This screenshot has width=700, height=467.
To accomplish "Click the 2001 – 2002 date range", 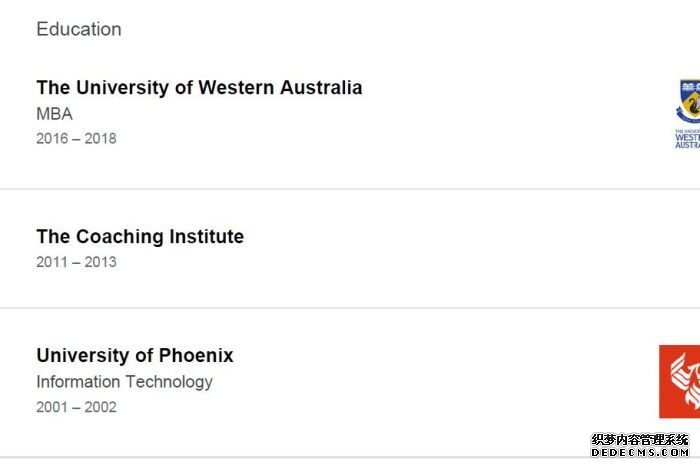I will pos(76,407).
